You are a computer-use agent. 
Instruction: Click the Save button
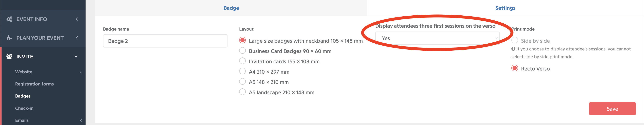612,108
